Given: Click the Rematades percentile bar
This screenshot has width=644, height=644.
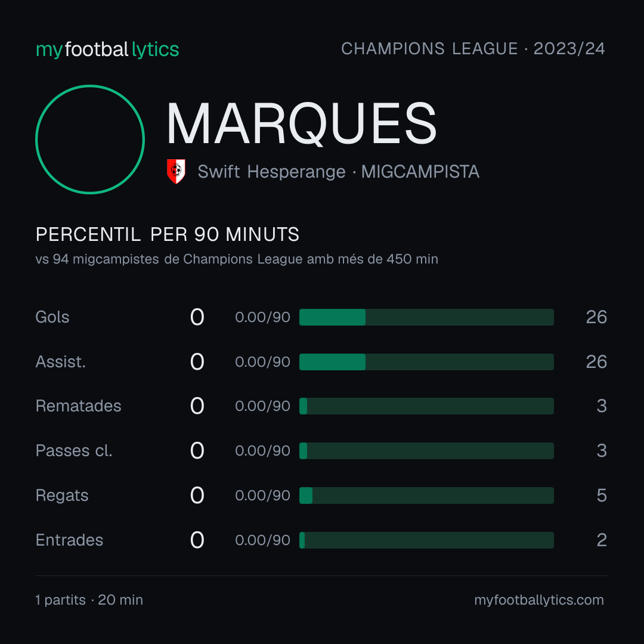Looking at the screenshot, I should pos(426,406).
